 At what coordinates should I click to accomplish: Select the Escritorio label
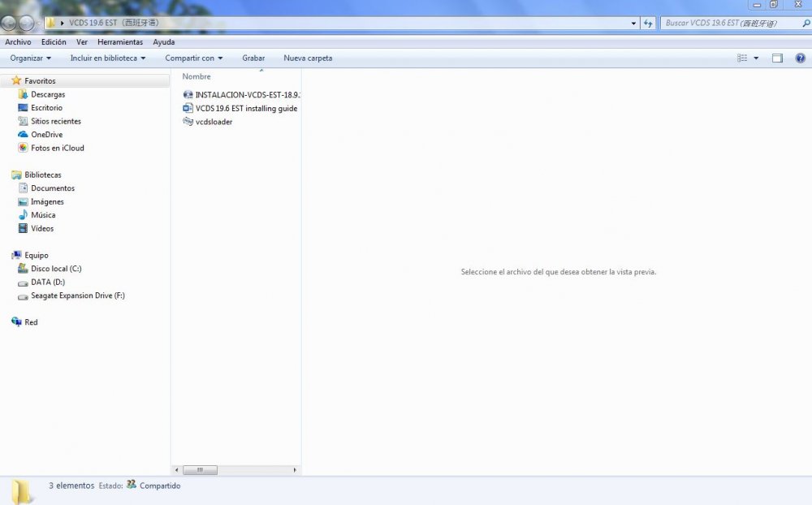tap(46, 108)
